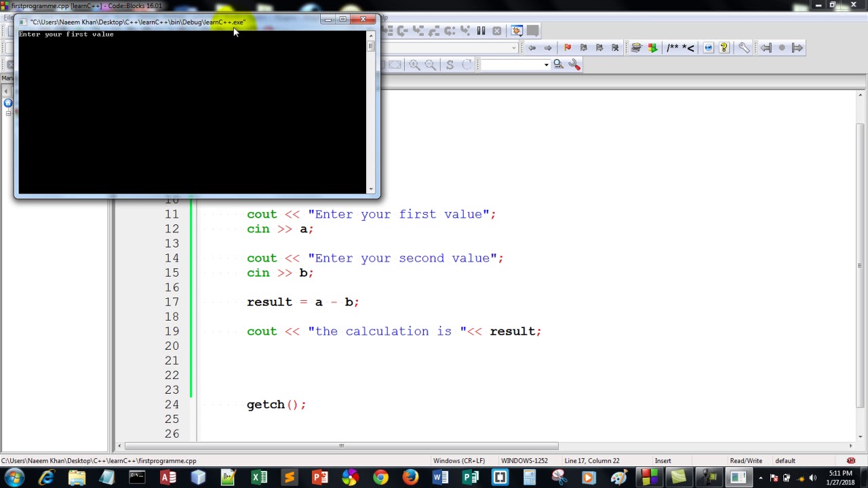
Task: Open taskbar clock showing 5:11 PM
Action: 841,478
